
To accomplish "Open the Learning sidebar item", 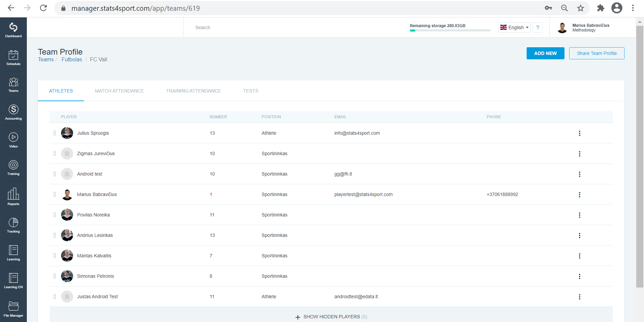I will (x=13, y=253).
